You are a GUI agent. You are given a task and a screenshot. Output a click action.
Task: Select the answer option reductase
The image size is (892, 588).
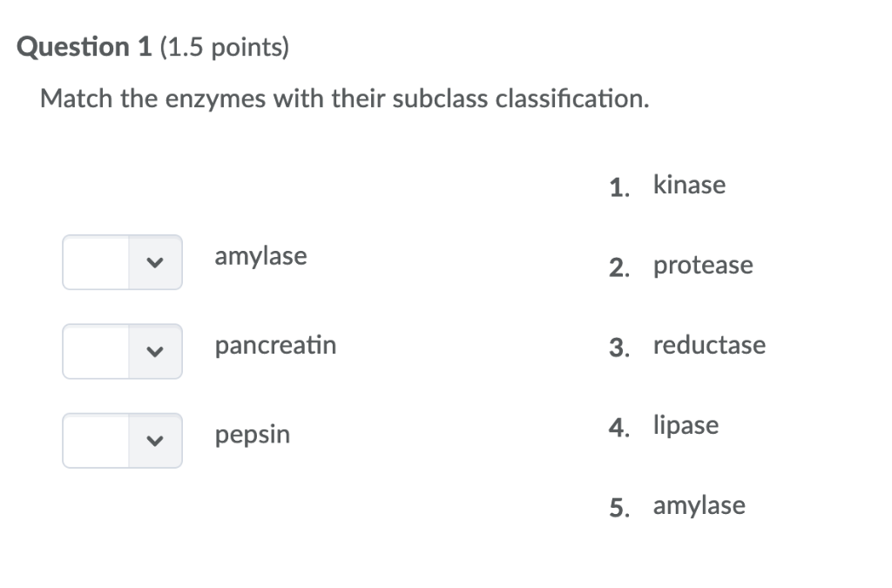(x=709, y=345)
